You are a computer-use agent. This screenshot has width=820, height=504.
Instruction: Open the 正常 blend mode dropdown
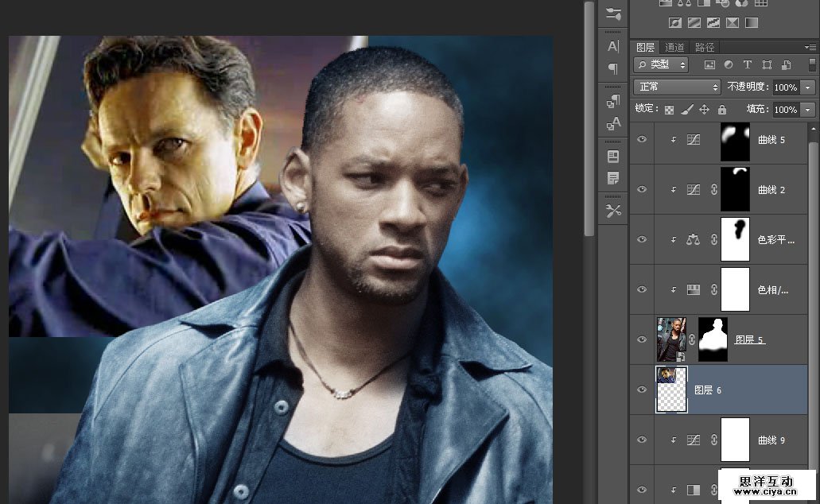coord(677,87)
